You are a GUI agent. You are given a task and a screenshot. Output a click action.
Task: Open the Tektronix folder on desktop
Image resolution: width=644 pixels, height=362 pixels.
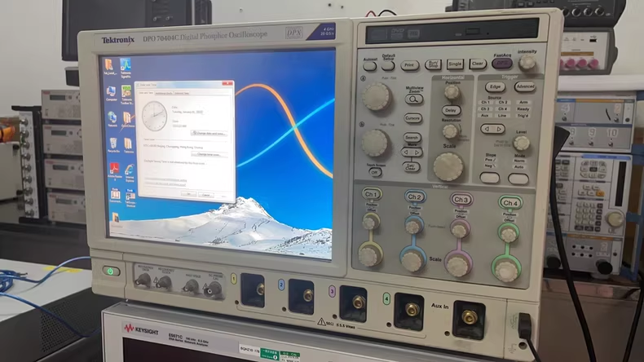click(x=129, y=145)
